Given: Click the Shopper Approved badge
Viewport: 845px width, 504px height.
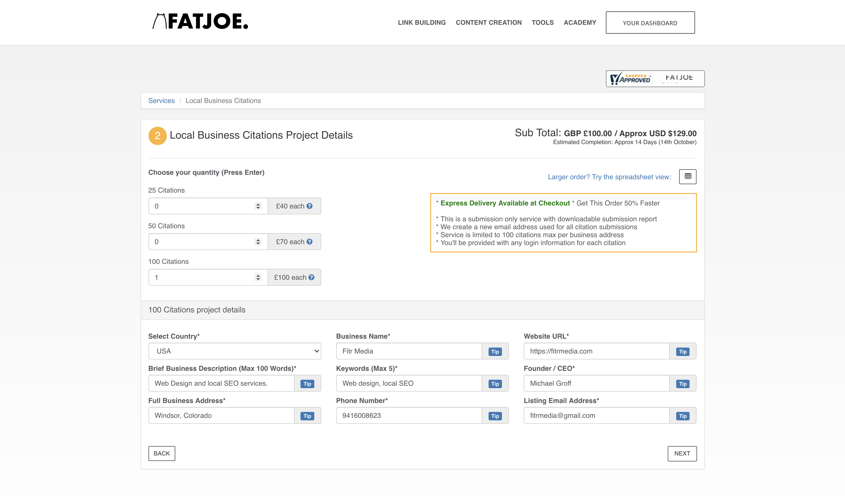Looking at the screenshot, I should [655, 78].
